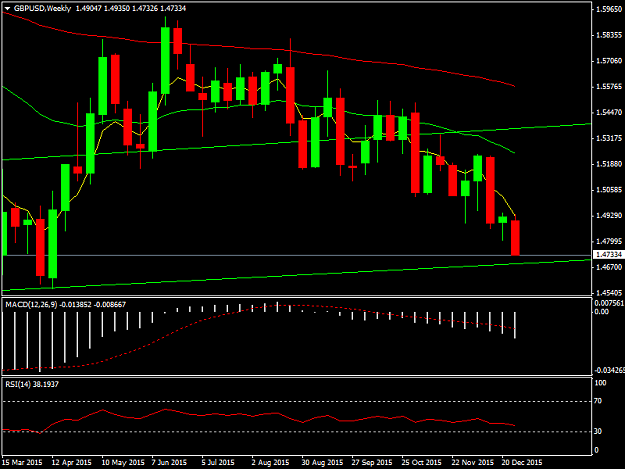Click the 25 Oct 2015 date label
This screenshot has width=625, height=469.
pyautogui.click(x=422, y=462)
